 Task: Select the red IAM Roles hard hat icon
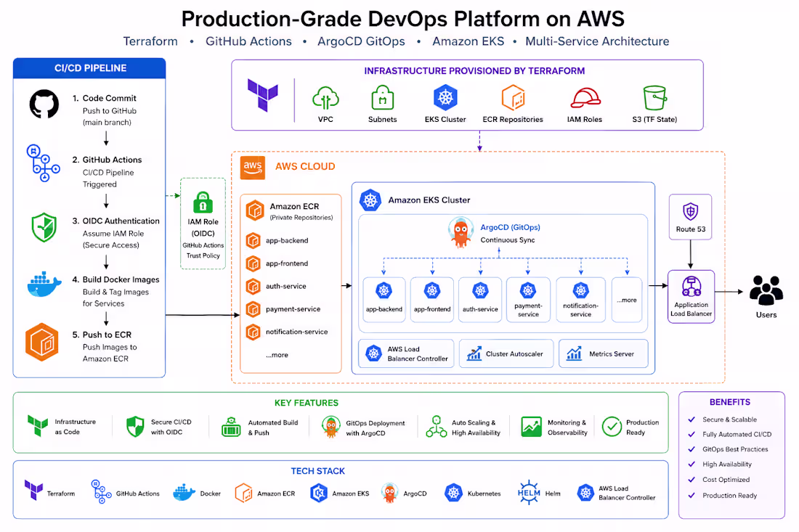[585, 98]
